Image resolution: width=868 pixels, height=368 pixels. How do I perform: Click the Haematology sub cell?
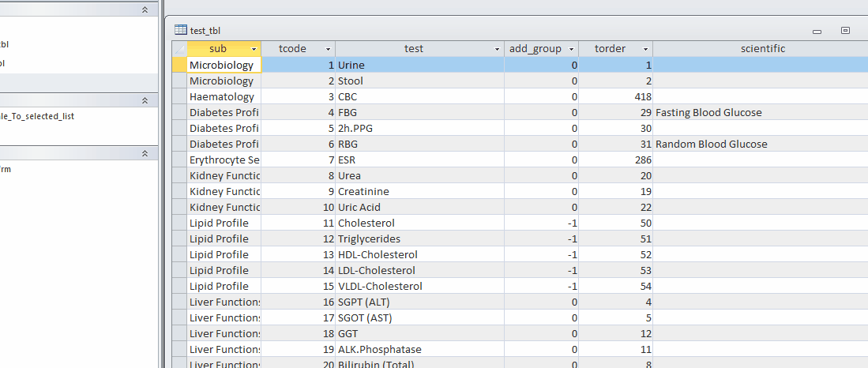[222, 96]
